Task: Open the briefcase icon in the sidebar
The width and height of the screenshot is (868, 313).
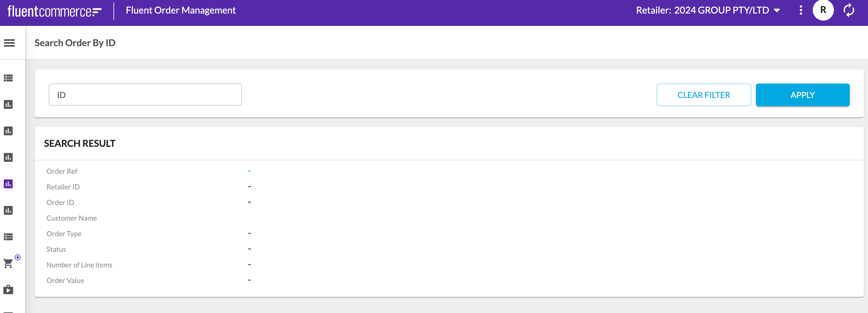Action: (x=8, y=289)
